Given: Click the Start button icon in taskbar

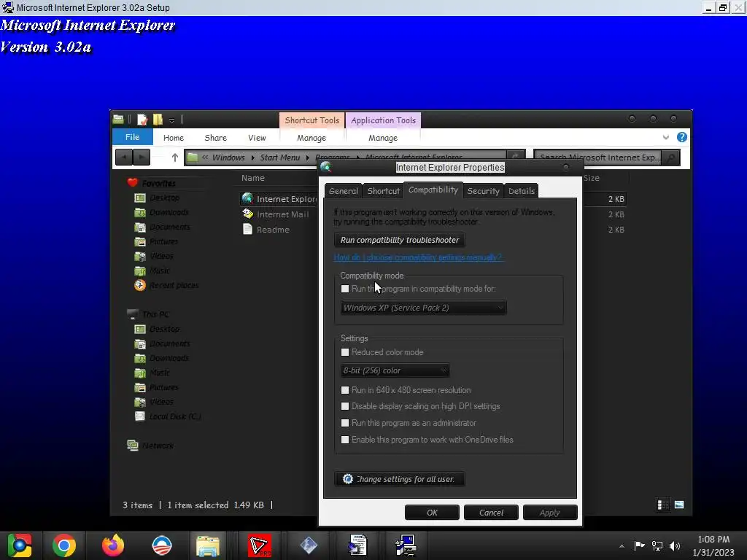Looking at the screenshot, I should (19, 545).
